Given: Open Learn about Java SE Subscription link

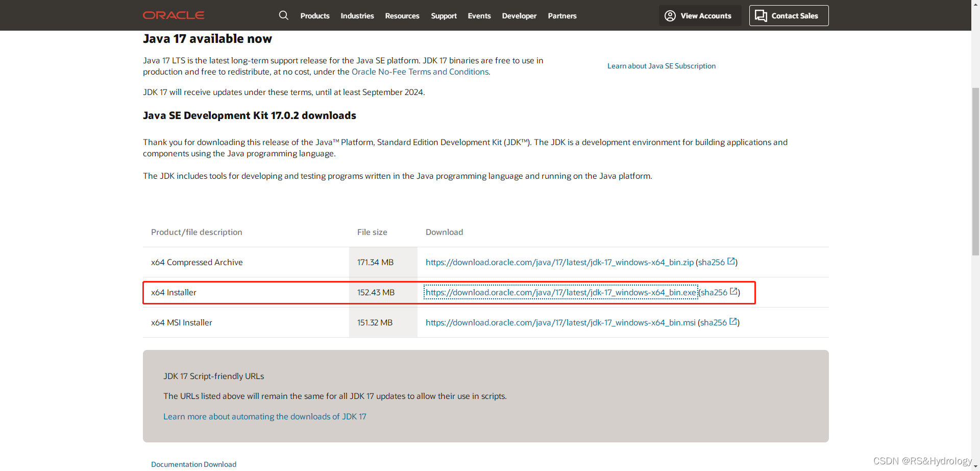Looking at the screenshot, I should click(661, 66).
